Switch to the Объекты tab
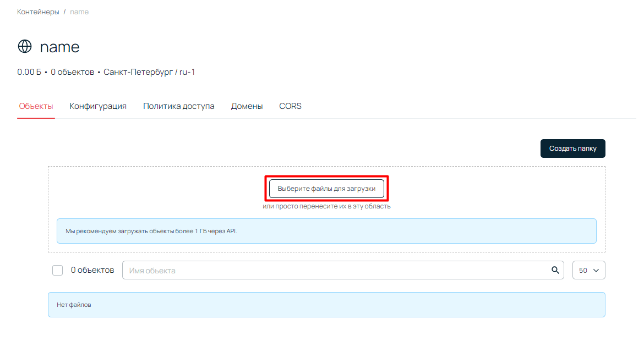This screenshot has height=352, width=644. point(36,106)
